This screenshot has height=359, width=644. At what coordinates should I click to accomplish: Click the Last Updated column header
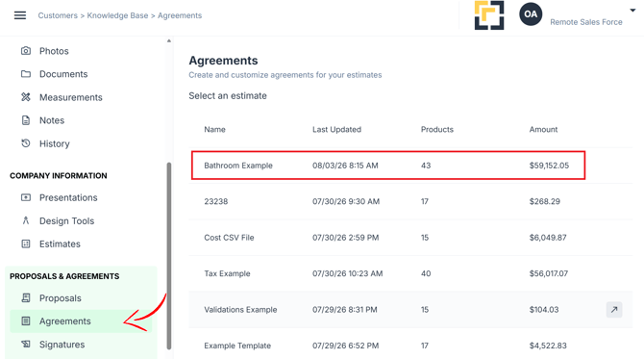[x=336, y=130]
